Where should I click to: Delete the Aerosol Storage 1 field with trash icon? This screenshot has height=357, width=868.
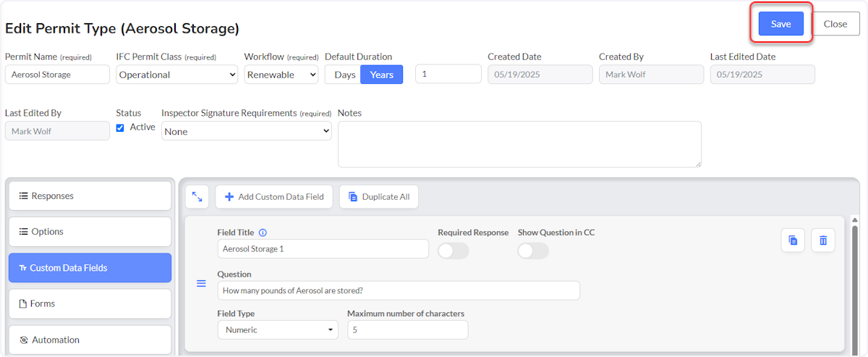(x=823, y=240)
